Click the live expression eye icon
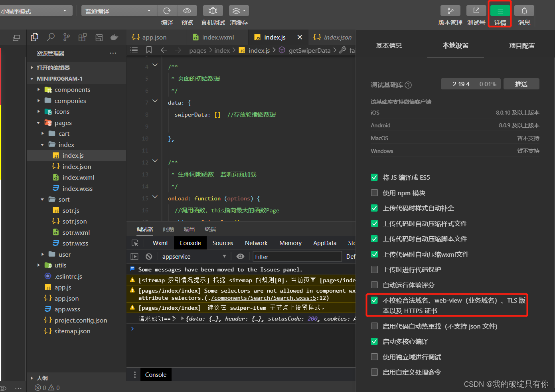This screenshot has height=392, width=555. pyautogui.click(x=240, y=257)
